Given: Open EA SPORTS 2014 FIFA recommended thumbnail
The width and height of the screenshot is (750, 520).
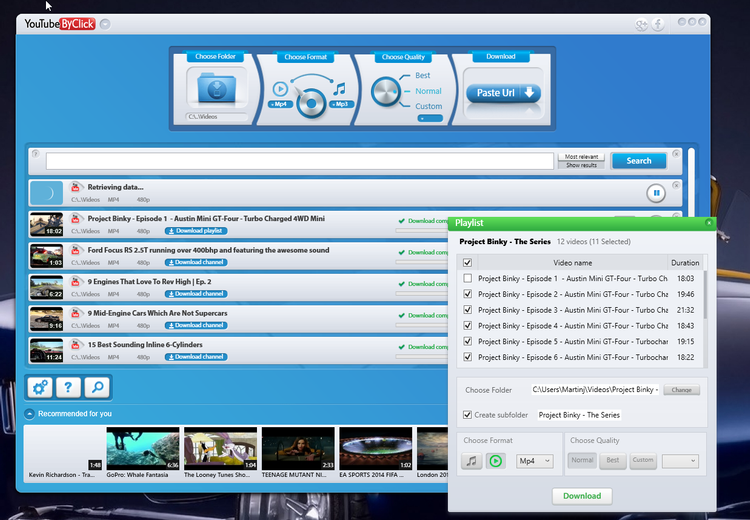Looking at the screenshot, I should coord(375,449).
